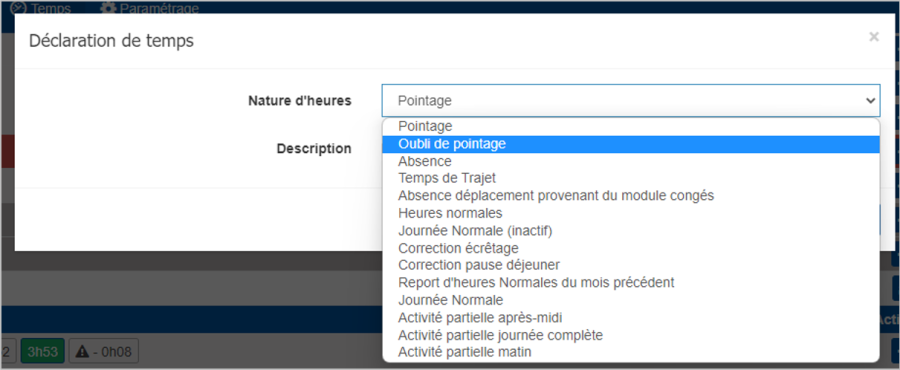The image size is (900, 370).
Task: Open the Nature d'heures dropdown arrow
Action: tap(870, 100)
